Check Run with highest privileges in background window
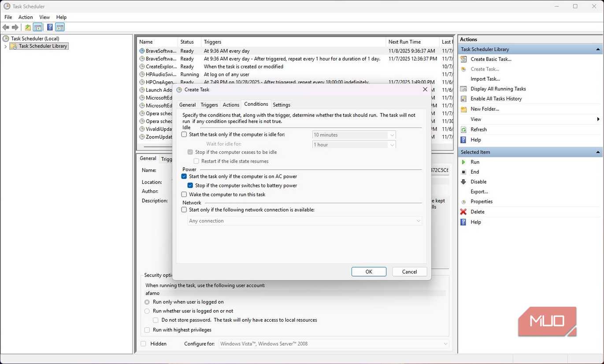The image size is (604, 364). [147, 330]
